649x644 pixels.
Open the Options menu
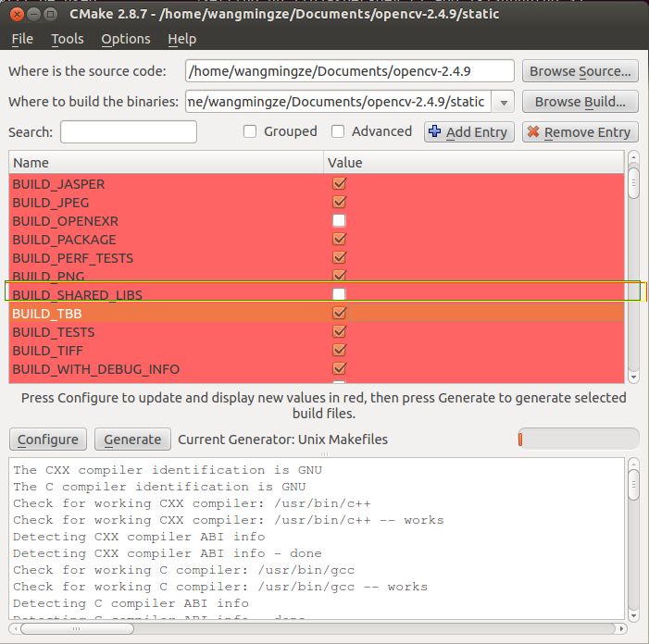click(x=126, y=39)
